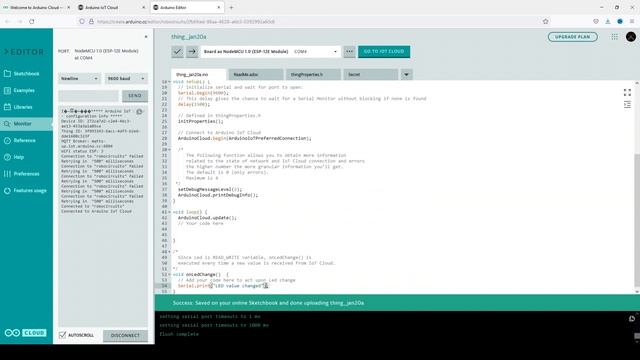Click the thing_jan20a sketch title
The height and width of the screenshot is (360, 640).
[x=189, y=37]
